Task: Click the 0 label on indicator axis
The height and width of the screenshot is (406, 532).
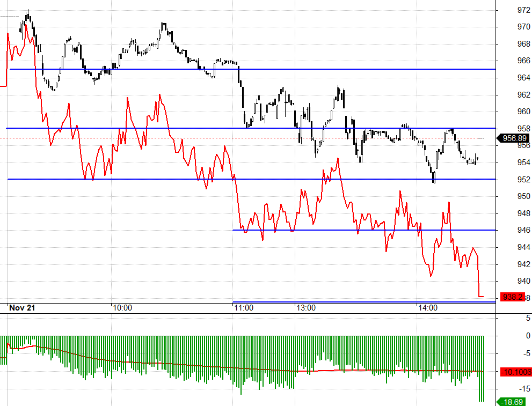Action: pyautogui.click(x=528, y=336)
